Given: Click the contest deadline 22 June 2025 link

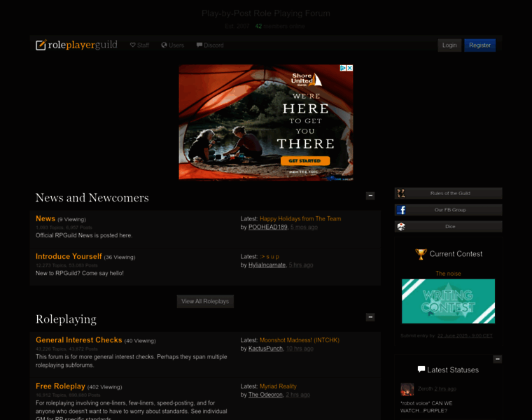Looking at the screenshot, I should (x=465, y=335).
